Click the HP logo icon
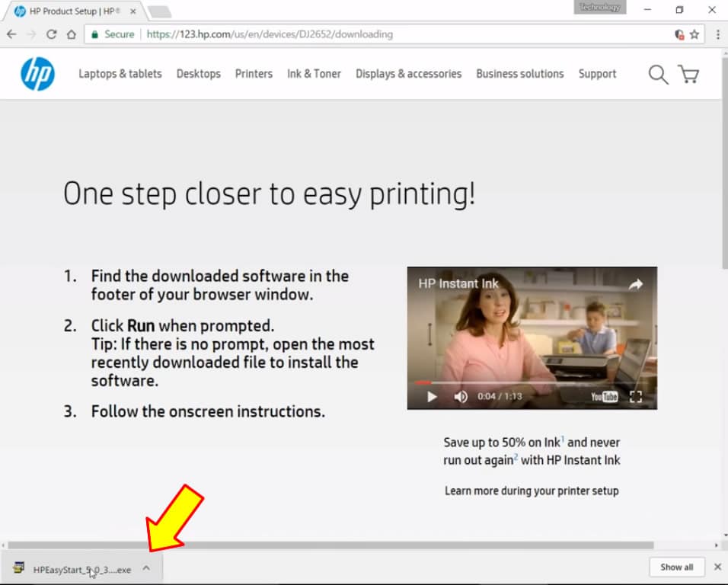Screen dimensions: 728x585 [x=37, y=74]
